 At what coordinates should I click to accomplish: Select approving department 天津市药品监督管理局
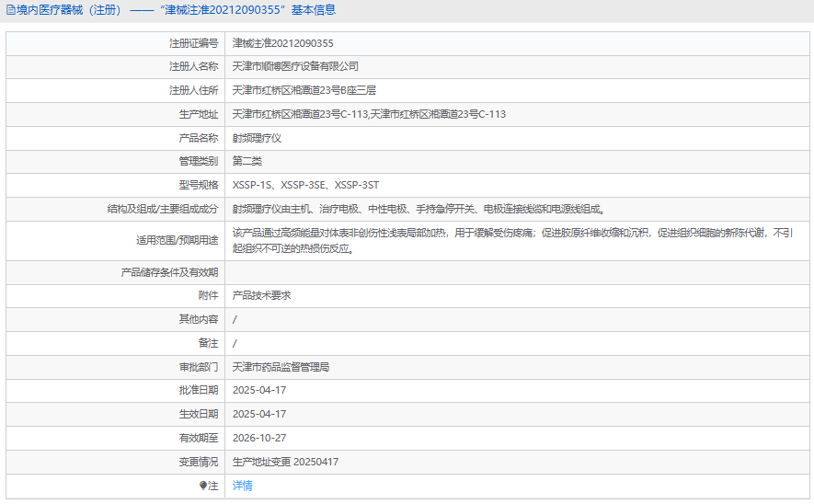pyautogui.click(x=281, y=367)
